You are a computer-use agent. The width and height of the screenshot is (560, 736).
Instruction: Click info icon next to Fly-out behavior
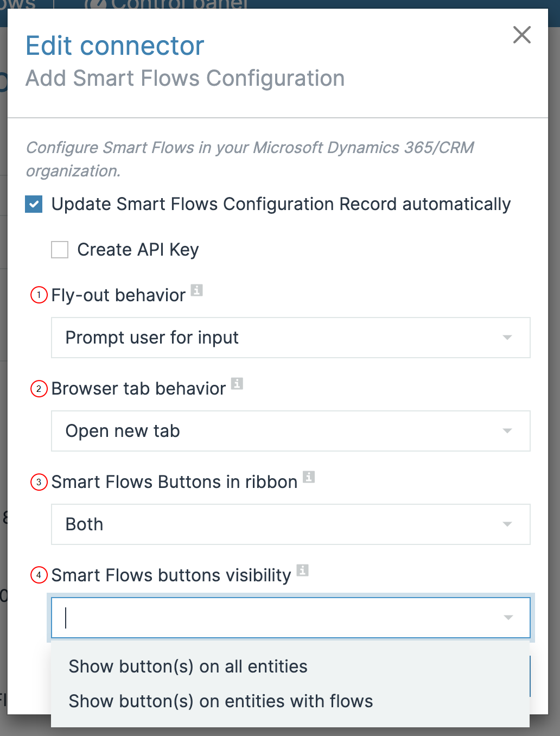197,290
